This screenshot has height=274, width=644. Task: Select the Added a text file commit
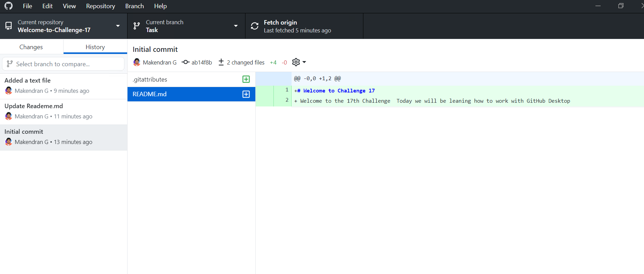[x=64, y=86]
